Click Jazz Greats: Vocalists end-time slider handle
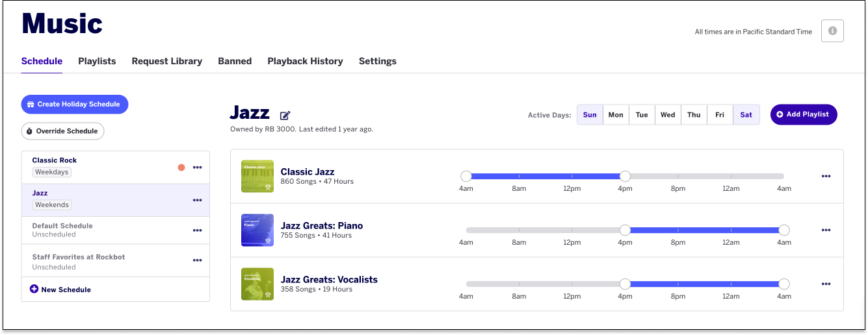Viewport: 868px width, 335px height. (x=784, y=284)
